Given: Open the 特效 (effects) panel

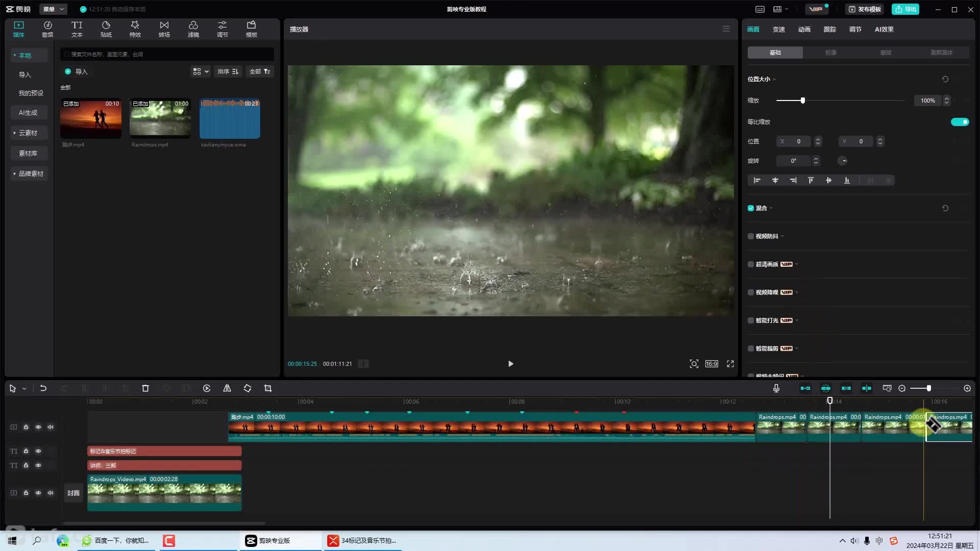Looking at the screenshot, I should 135,29.
